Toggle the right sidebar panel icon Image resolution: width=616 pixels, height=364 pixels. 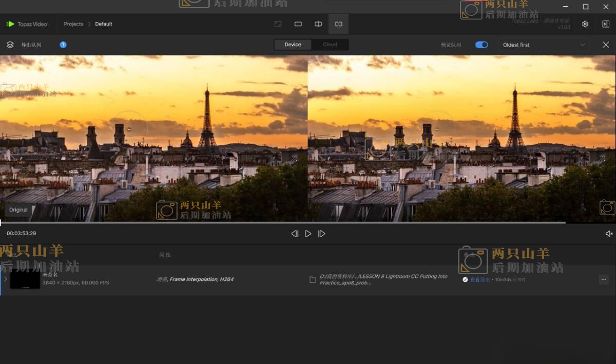click(x=605, y=24)
